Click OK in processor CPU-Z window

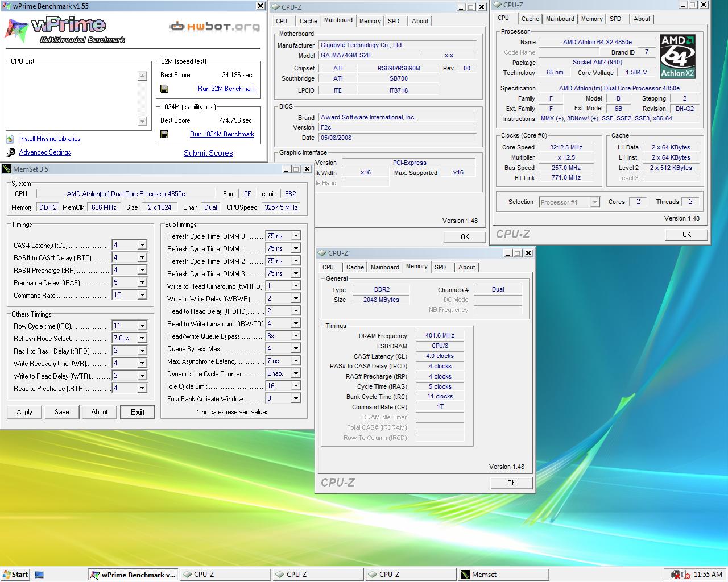(x=686, y=234)
